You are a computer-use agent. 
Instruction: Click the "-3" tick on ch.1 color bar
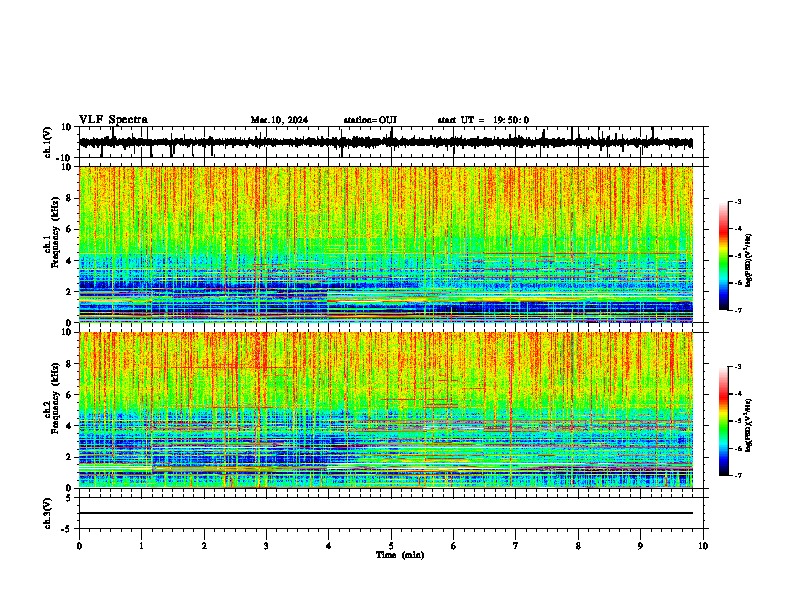click(738, 201)
